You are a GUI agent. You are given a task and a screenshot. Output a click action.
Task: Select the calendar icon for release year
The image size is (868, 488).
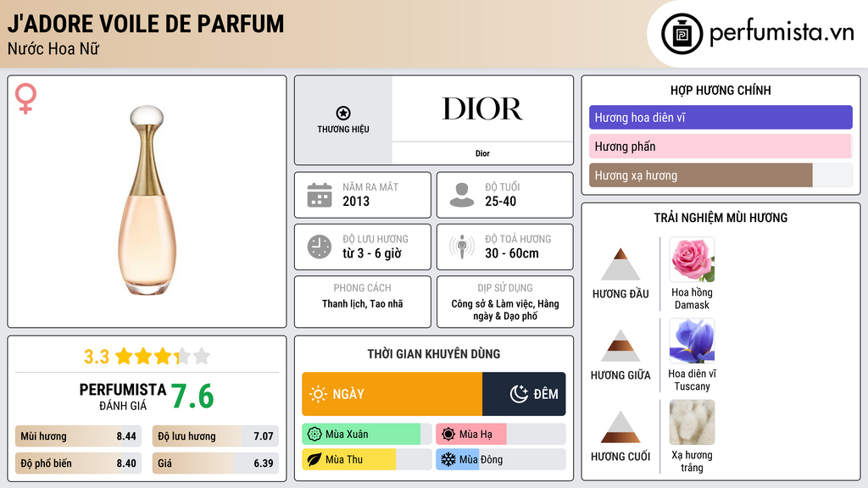click(320, 194)
